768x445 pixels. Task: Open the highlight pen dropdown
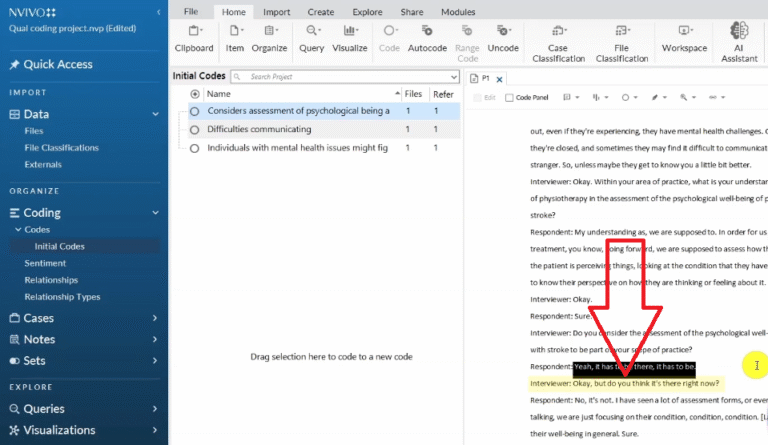click(x=659, y=97)
